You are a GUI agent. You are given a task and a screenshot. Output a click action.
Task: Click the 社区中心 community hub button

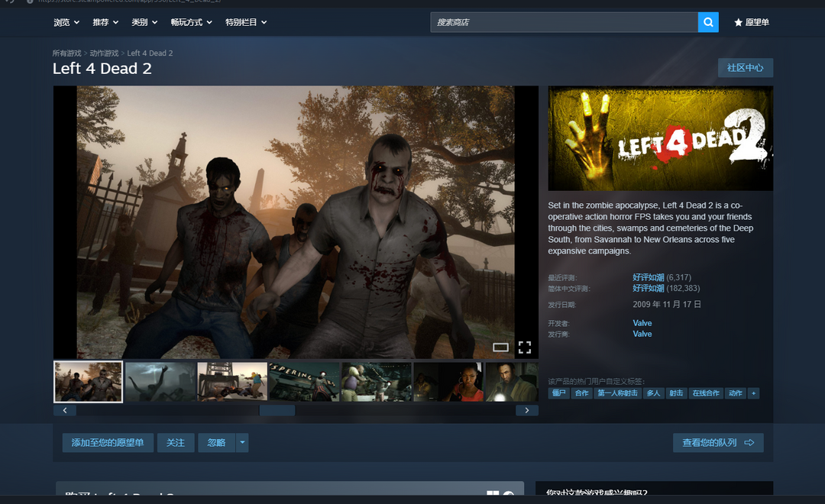click(745, 68)
